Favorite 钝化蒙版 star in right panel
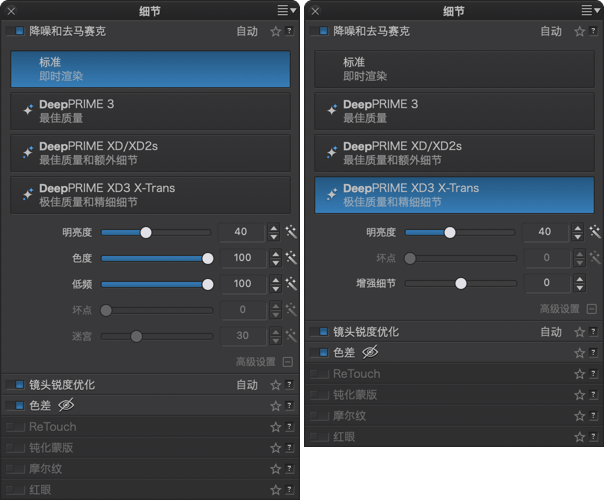 (x=579, y=395)
